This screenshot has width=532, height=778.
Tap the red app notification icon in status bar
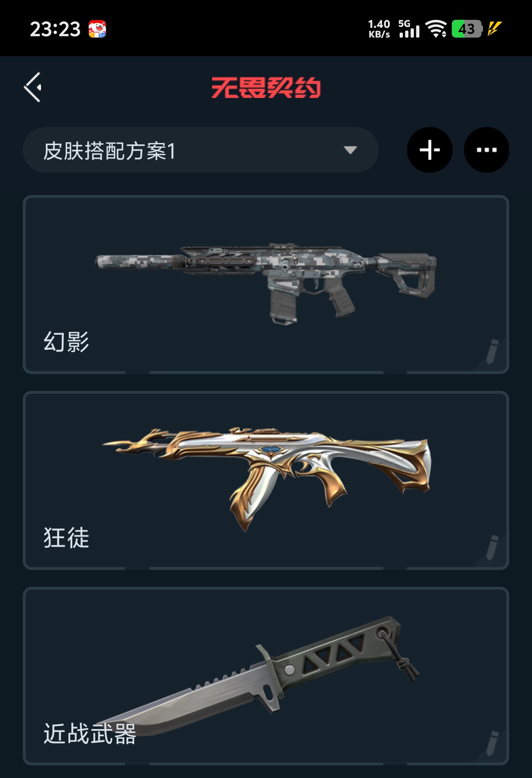pos(97,29)
